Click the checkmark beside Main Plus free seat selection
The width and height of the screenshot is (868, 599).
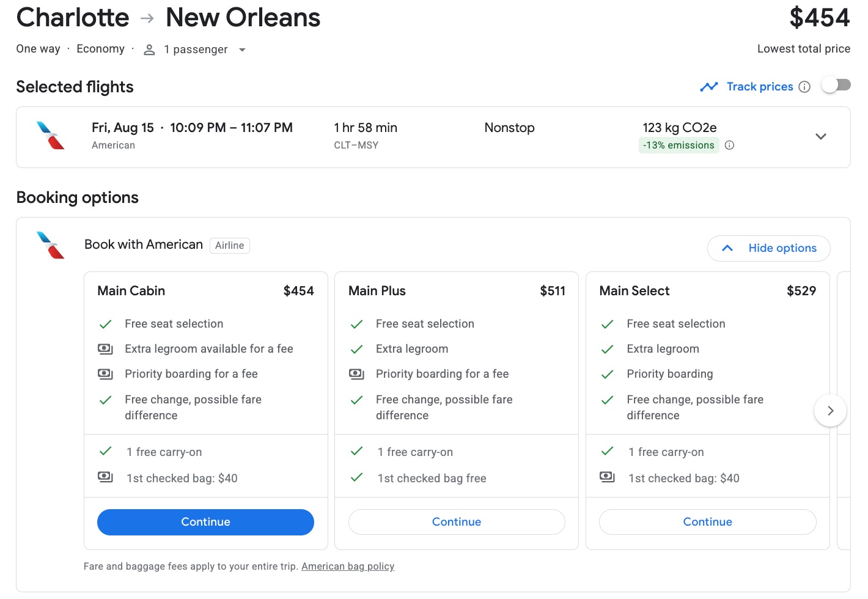(x=356, y=324)
